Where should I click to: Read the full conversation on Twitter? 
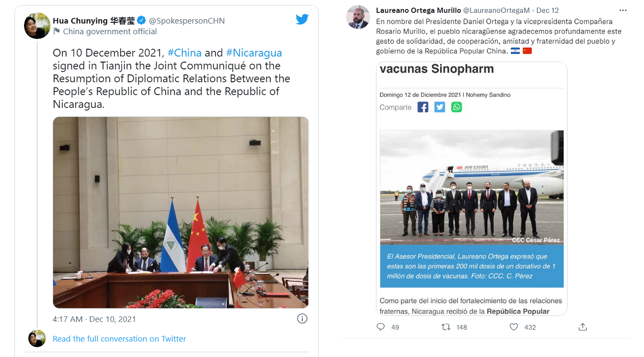coord(119,339)
